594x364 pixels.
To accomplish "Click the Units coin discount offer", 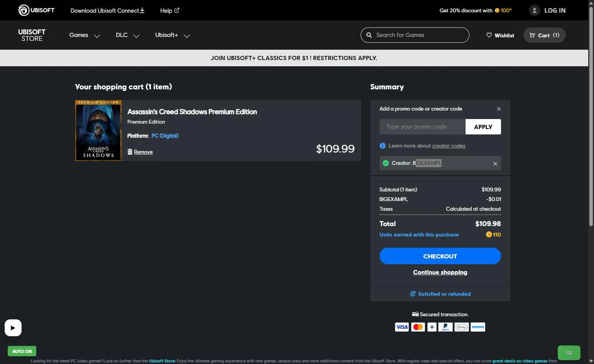I will coord(476,10).
